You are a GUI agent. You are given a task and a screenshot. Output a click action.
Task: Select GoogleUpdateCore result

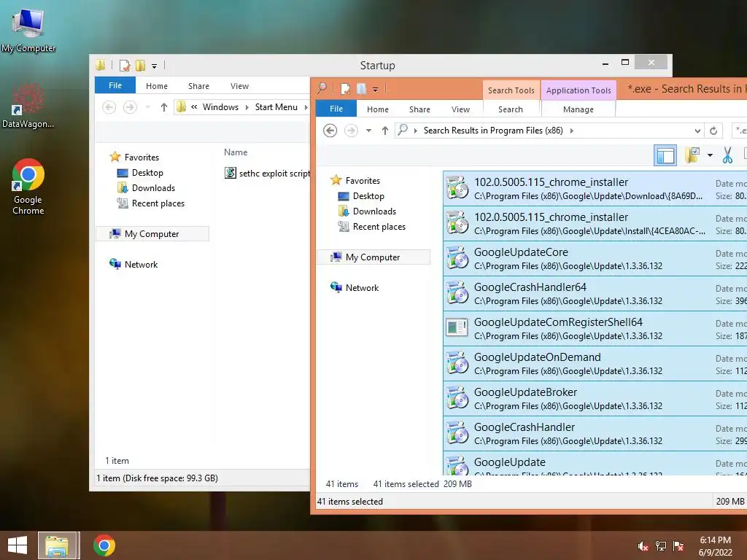point(595,259)
